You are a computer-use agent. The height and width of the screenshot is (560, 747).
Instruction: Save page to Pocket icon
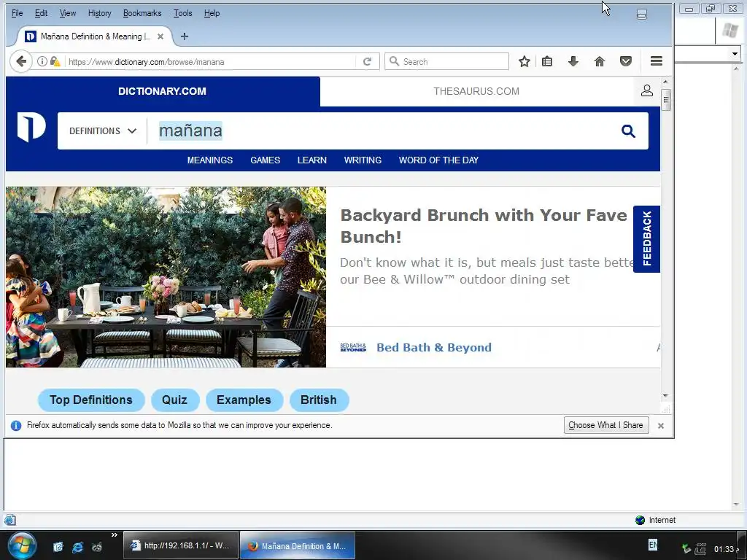point(625,61)
